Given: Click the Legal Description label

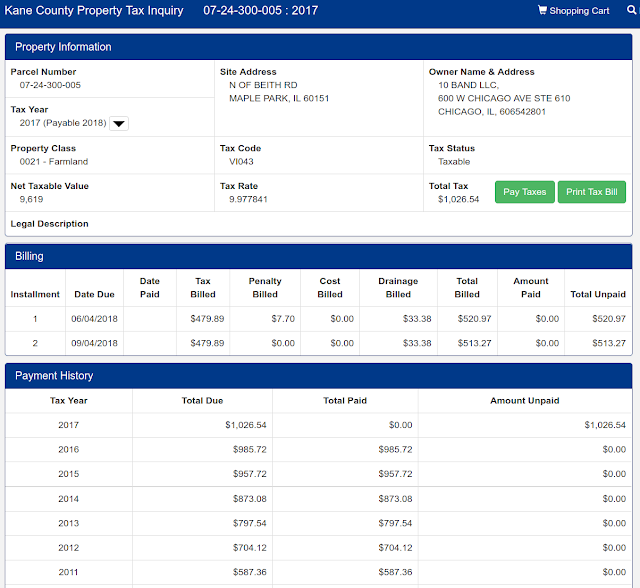Looking at the screenshot, I should tap(49, 224).
